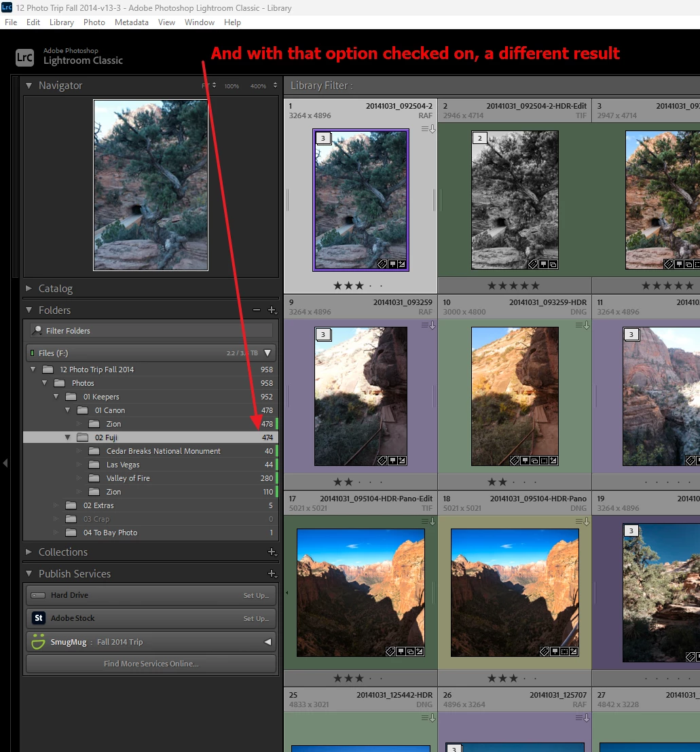700x752 pixels.
Task: Click the crop badge on photo 18
Action: point(564,651)
